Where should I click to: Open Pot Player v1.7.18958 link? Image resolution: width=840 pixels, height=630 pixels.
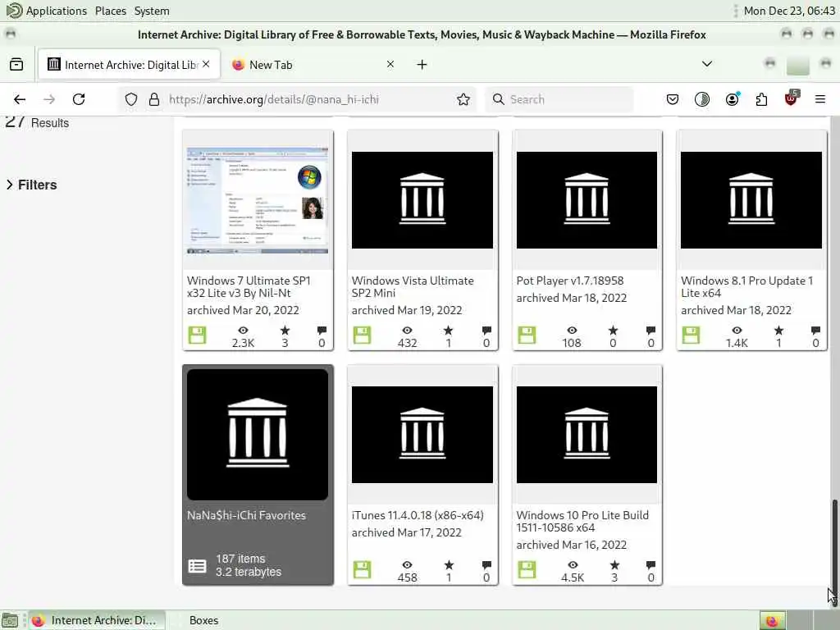click(x=570, y=281)
